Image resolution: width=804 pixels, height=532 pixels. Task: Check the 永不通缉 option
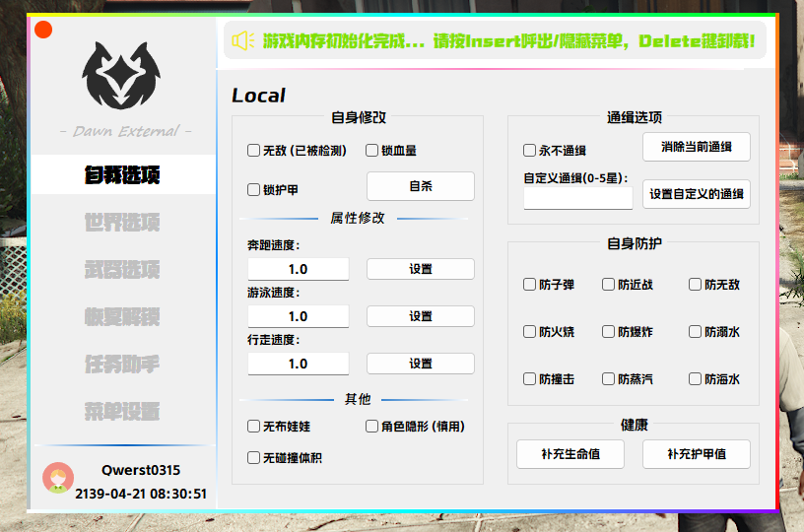[x=530, y=151]
